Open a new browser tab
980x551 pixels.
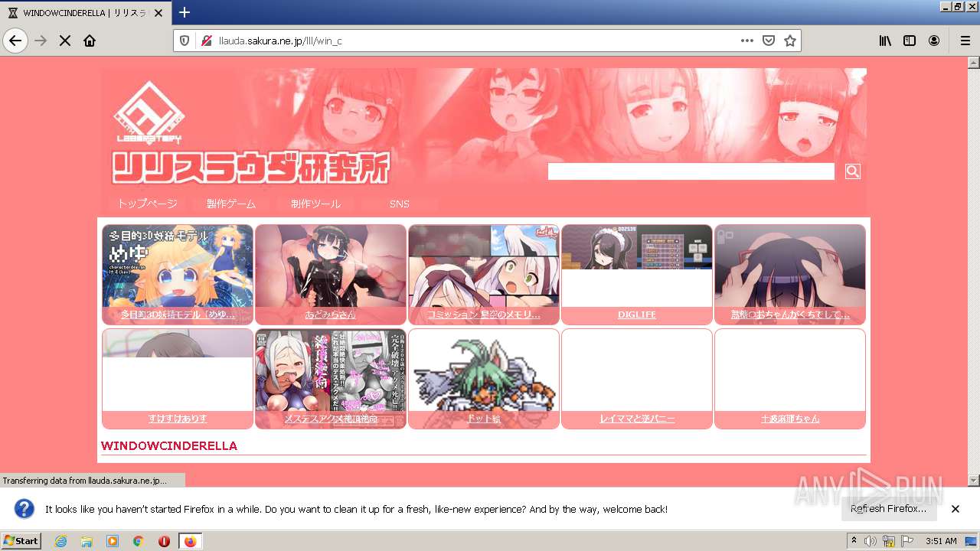[x=185, y=12]
